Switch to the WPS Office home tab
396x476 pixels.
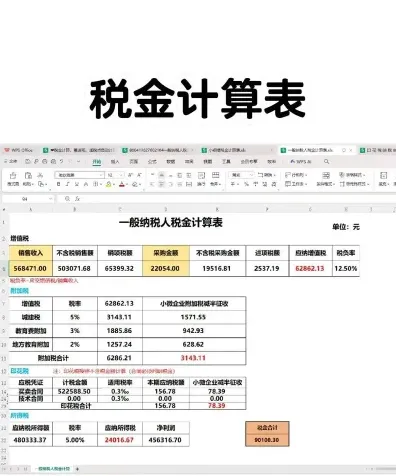(x=19, y=150)
